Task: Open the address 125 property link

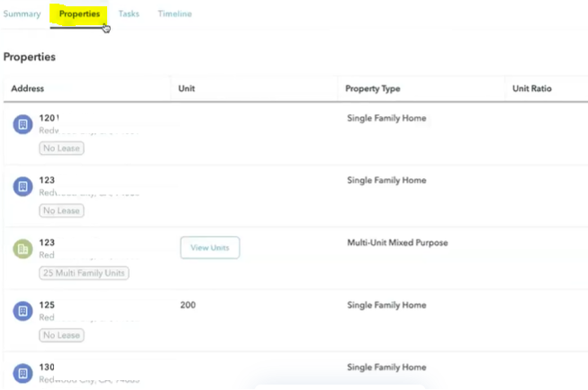Action: point(48,305)
